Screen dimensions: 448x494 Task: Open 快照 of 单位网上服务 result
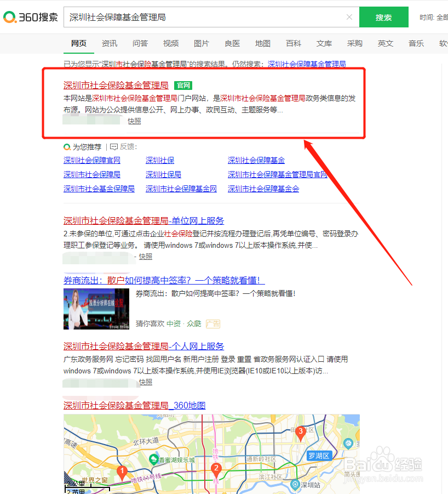[145, 257]
